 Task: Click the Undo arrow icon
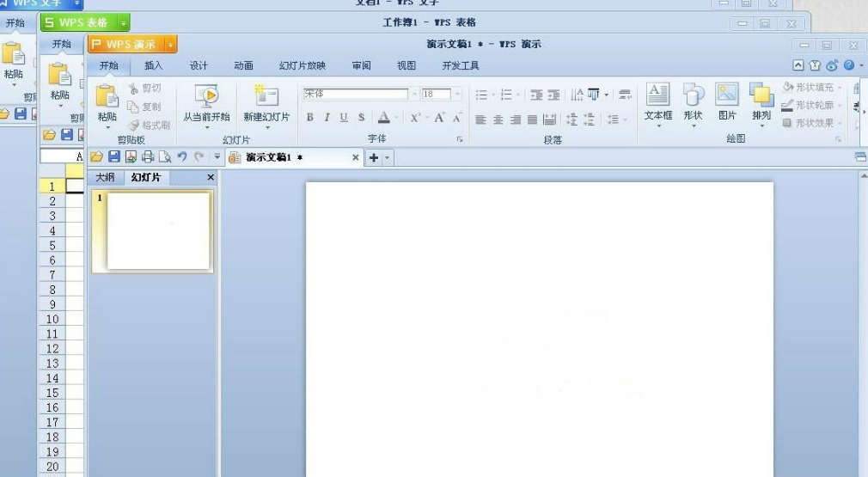182,157
